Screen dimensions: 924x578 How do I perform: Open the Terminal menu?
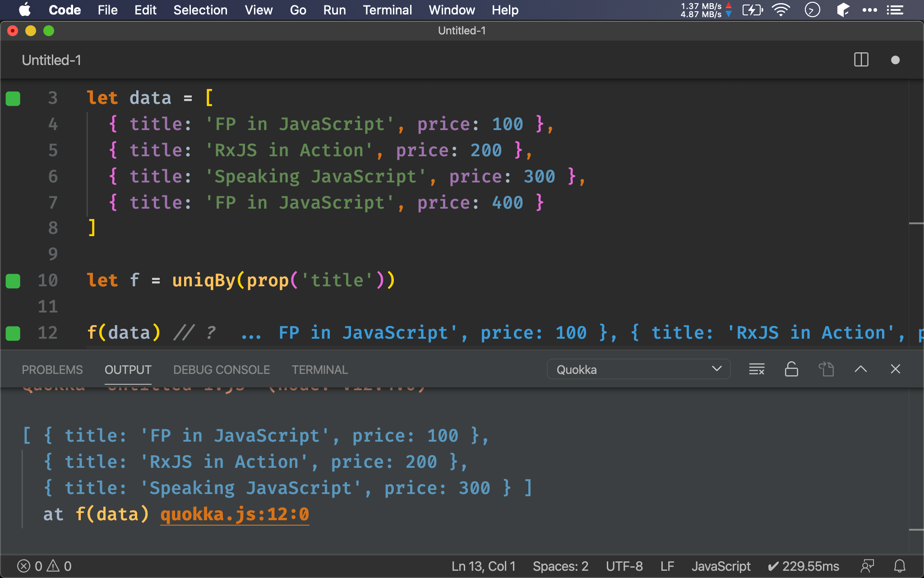click(x=387, y=9)
